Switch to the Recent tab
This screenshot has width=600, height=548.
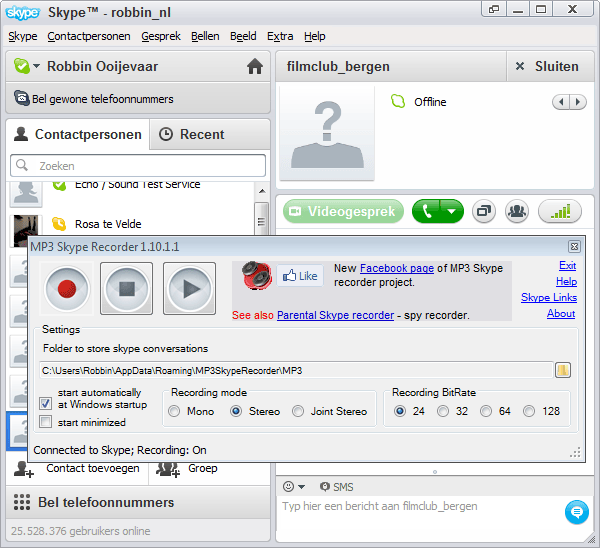(x=210, y=134)
